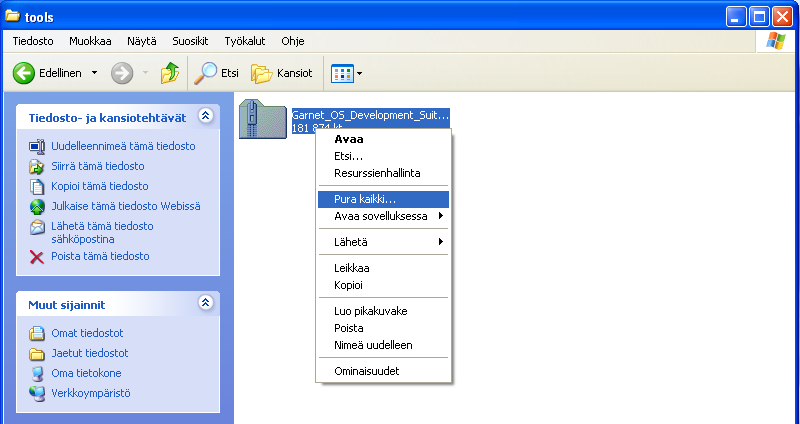
Task: Open the Etsi search magnifier
Action: pos(206,73)
